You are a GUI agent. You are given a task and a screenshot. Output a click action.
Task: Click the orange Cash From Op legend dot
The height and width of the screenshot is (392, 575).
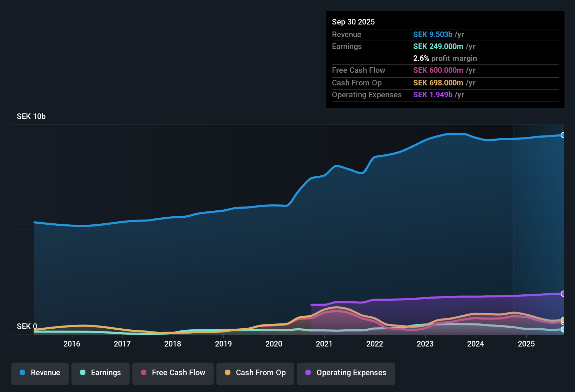pyautogui.click(x=228, y=372)
